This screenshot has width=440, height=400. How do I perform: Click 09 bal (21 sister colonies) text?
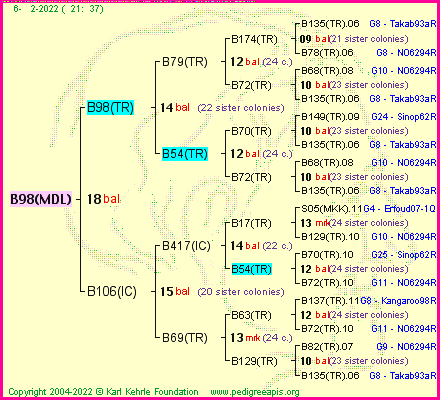354,39
